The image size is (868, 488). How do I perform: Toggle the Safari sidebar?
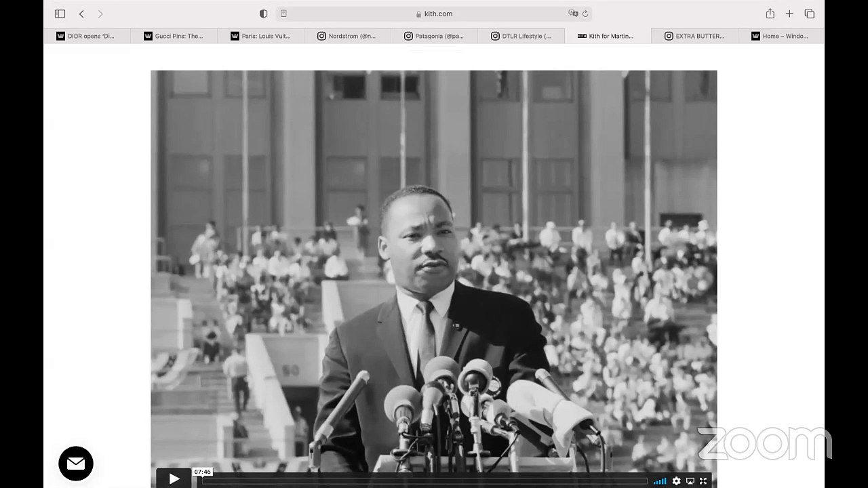[x=60, y=14]
